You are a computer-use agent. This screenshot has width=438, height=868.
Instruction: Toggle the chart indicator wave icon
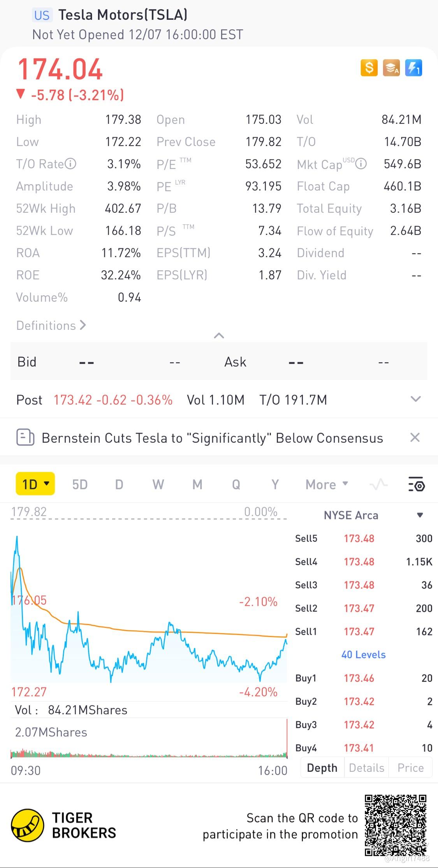[x=378, y=485]
